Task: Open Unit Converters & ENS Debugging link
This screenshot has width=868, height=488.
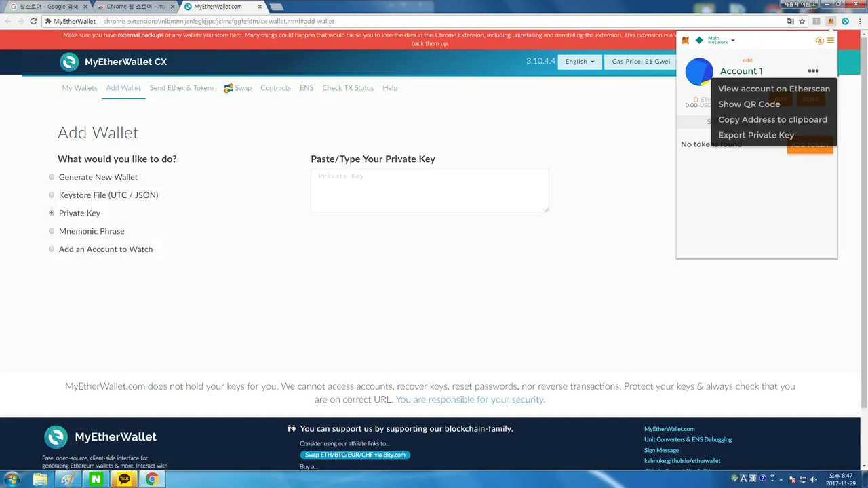Action: pyautogui.click(x=688, y=439)
